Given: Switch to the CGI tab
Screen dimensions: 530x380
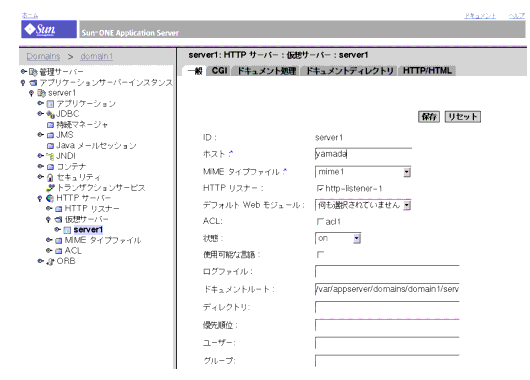Looking at the screenshot, I should click(219, 71).
